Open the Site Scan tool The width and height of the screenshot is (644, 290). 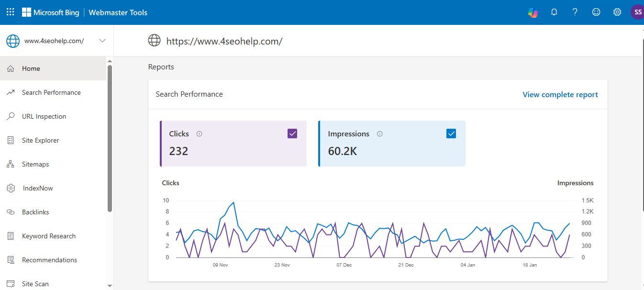pos(35,283)
